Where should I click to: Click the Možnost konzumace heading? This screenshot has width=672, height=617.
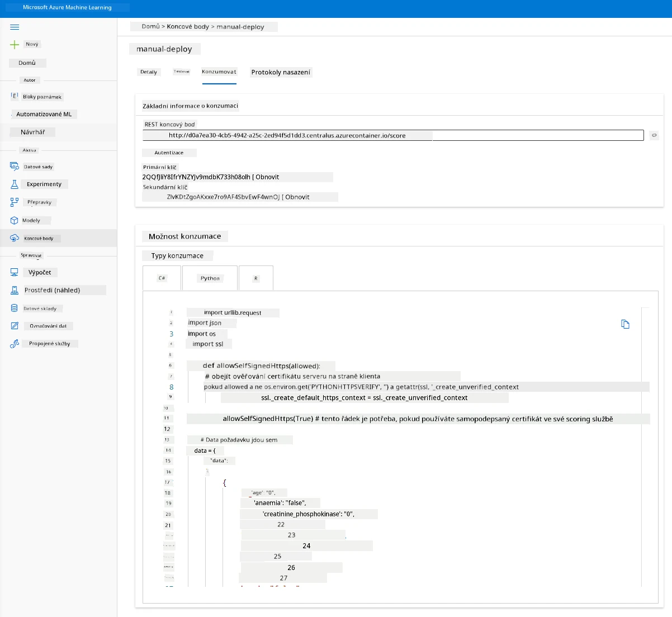[x=185, y=236]
